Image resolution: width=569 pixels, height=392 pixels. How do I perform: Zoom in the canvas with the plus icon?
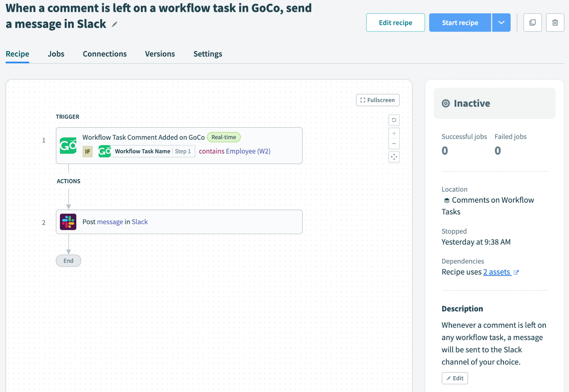pyautogui.click(x=394, y=133)
